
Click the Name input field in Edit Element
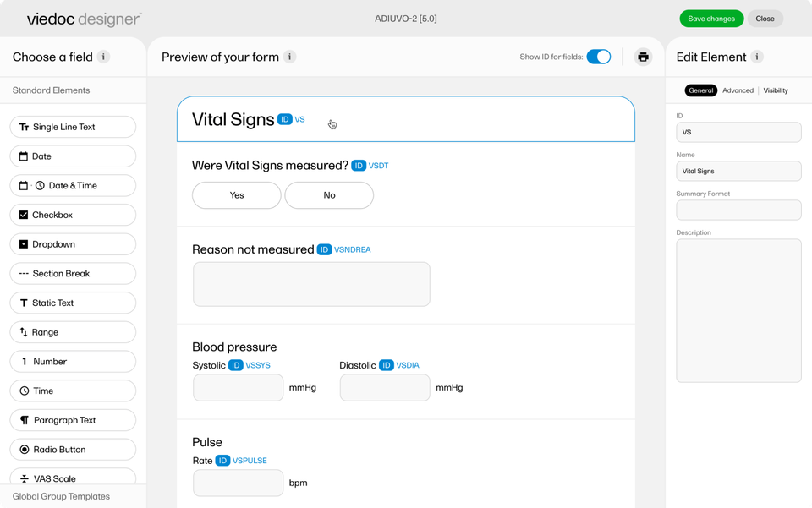(x=738, y=171)
